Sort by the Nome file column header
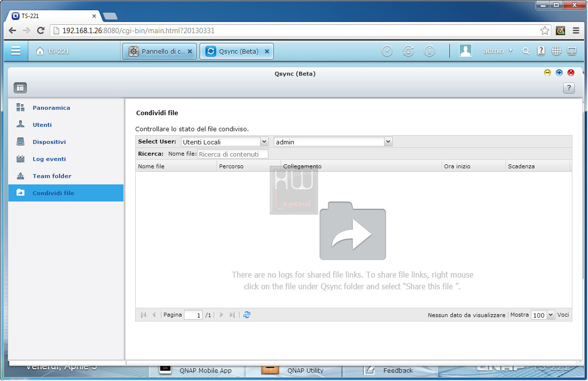Viewport: 588px width, 381px height. [x=176, y=166]
